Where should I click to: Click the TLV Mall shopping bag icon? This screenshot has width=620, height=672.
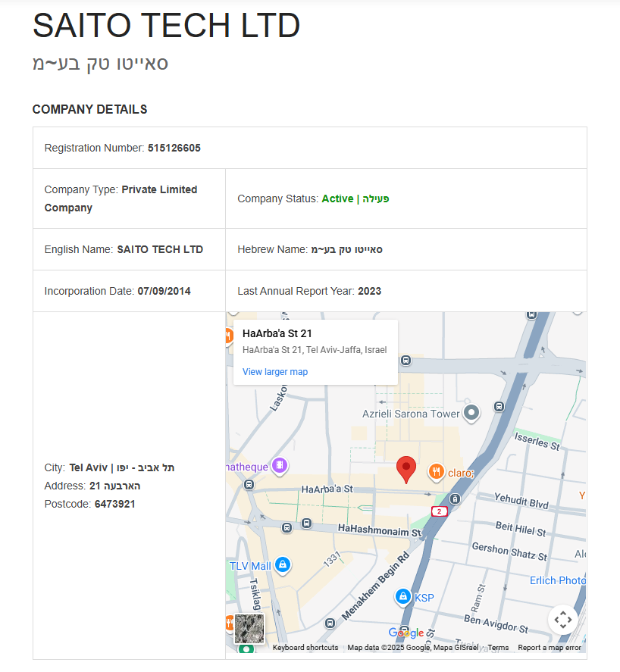tap(282, 564)
